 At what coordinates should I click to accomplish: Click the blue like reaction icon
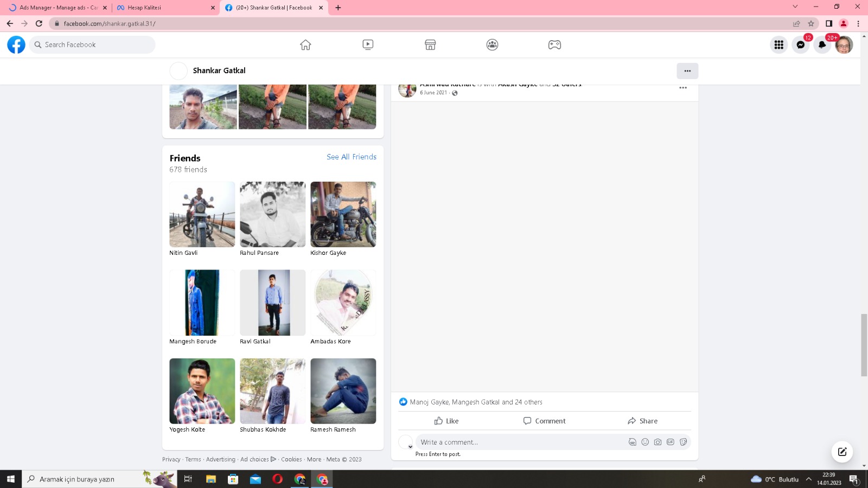click(x=403, y=402)
